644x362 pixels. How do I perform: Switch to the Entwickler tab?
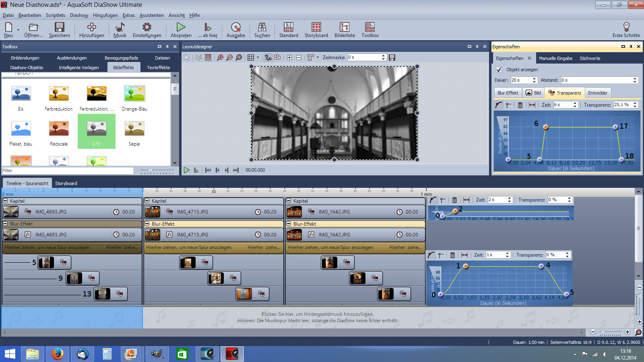pos(597,93)
